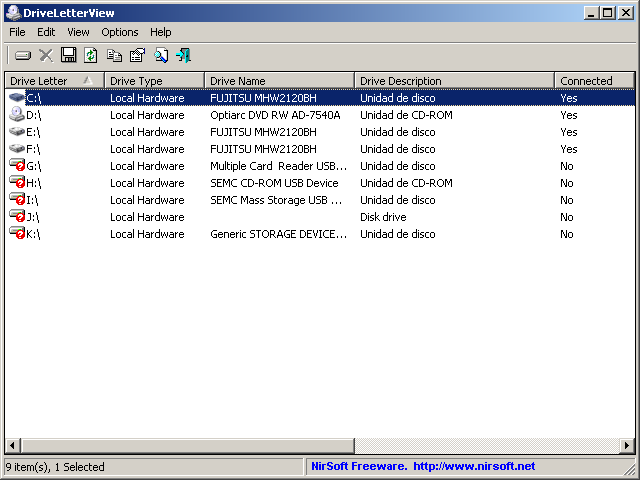Image resolution: width=640 pixels, height=480 pixels.
Task: Select the Generic STORAGE DEVICE cell
Action: point(278,234)
